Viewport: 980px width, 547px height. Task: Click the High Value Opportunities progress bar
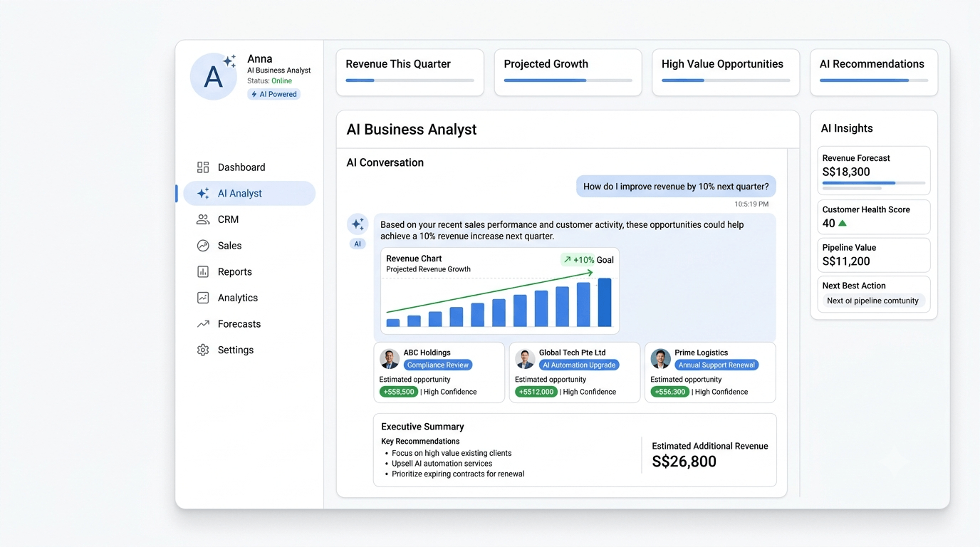pos(726,80)
